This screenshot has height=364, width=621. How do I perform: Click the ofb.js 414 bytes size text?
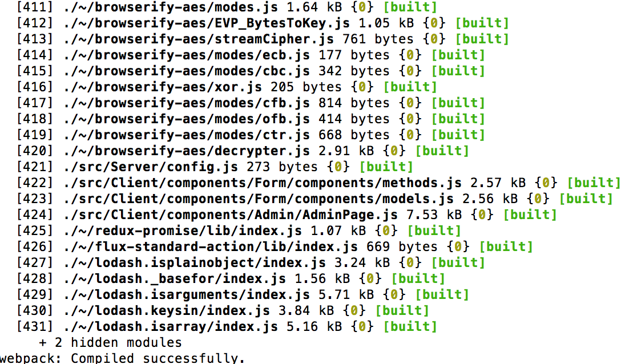tap(354, 119)
